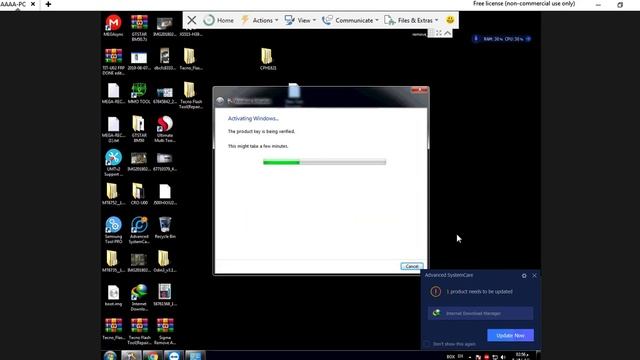Open the Odin3 folder on desktop
This screenshot has width=640, height=360.
tap(165, 260)
